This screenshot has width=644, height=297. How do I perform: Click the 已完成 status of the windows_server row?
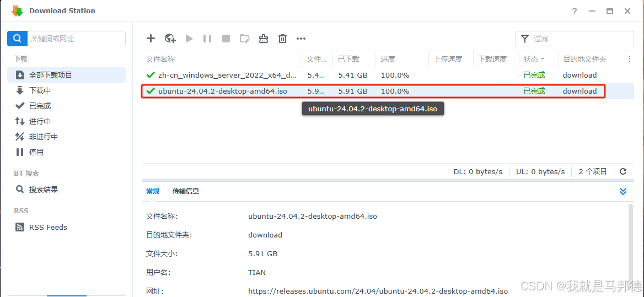(x=534, y=75)
